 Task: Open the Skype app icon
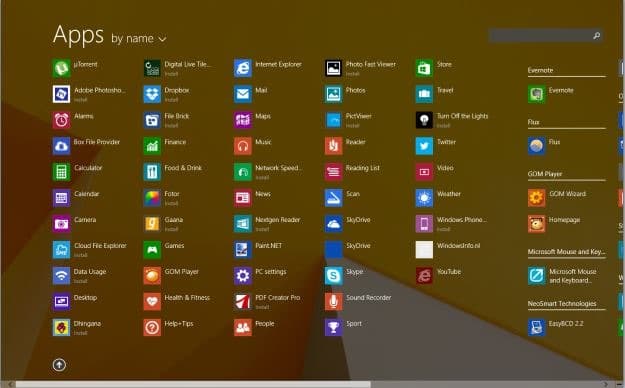[x=334, y=276]
